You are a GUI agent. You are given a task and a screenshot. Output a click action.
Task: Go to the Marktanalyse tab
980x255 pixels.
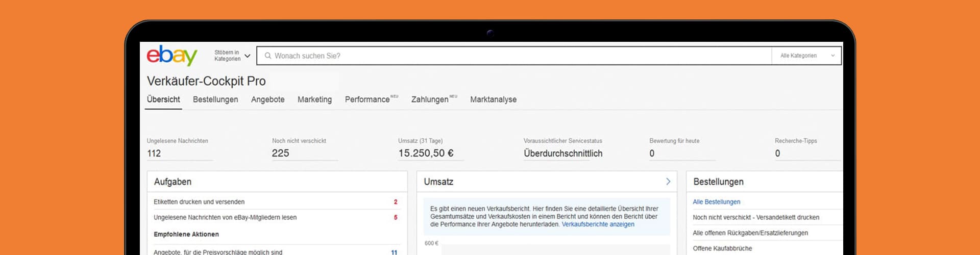click(x=493, y=99)
